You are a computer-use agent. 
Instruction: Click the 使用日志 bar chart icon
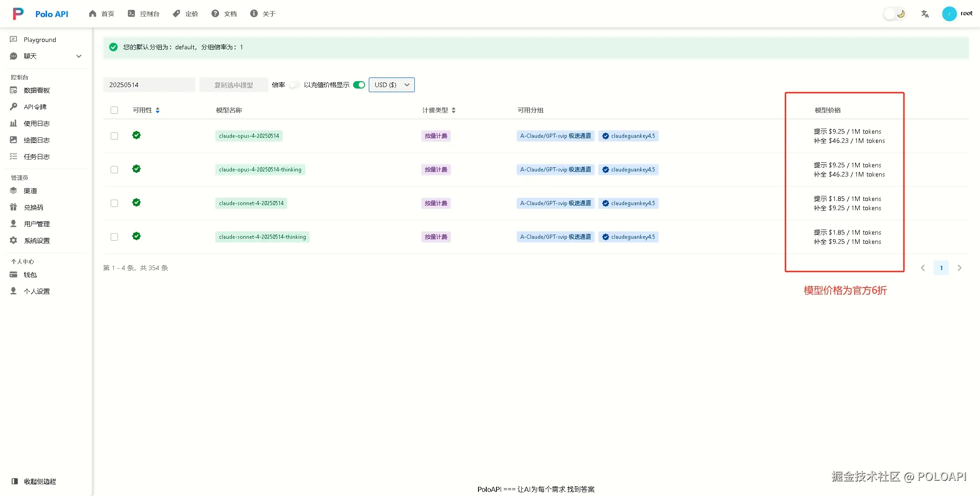pos(13,124)
